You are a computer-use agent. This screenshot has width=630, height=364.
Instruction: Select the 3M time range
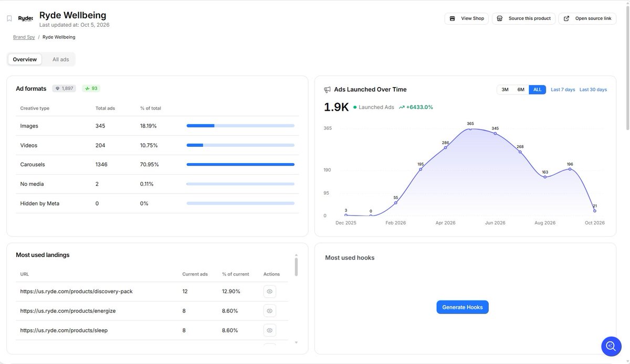505,90
